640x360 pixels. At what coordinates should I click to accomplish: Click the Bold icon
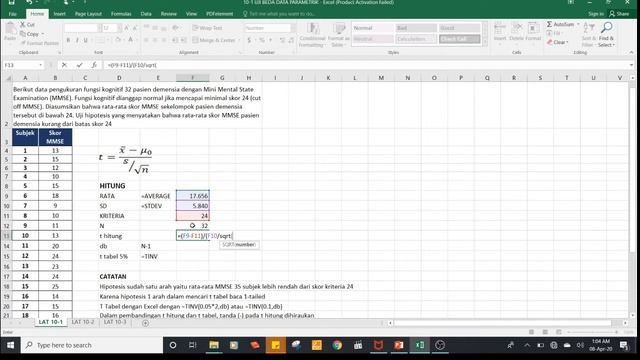point(68,40)
